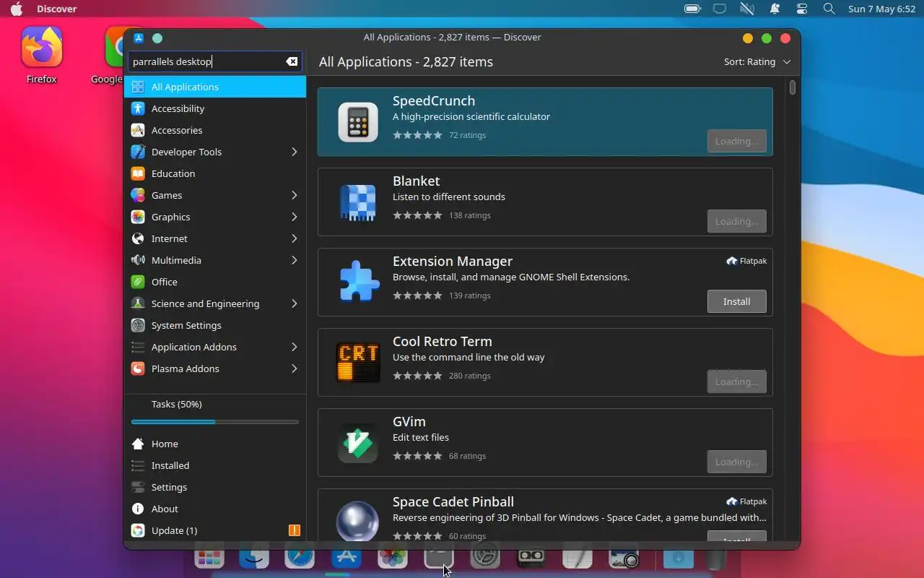Image resolution: width=924 pixels, height=578 pixels.
Task: Open the Update (1) section
Action: (215, 530)
